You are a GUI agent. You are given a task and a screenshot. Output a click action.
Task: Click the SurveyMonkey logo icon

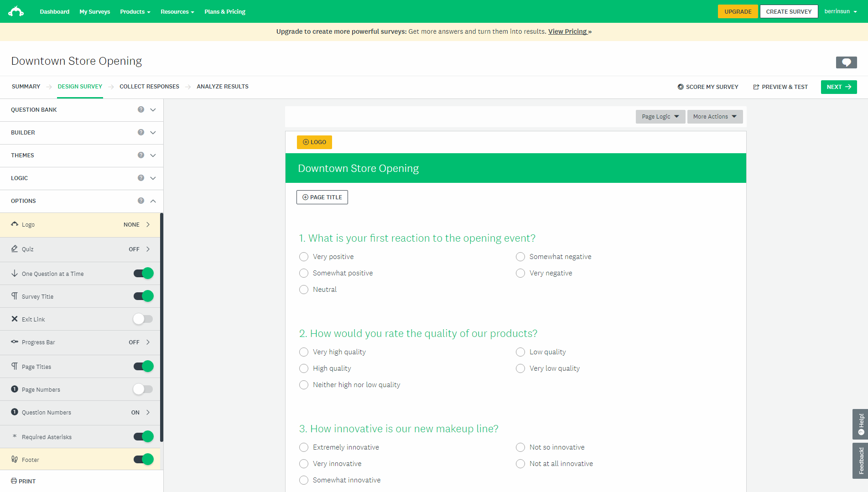[x=16, y=11]
